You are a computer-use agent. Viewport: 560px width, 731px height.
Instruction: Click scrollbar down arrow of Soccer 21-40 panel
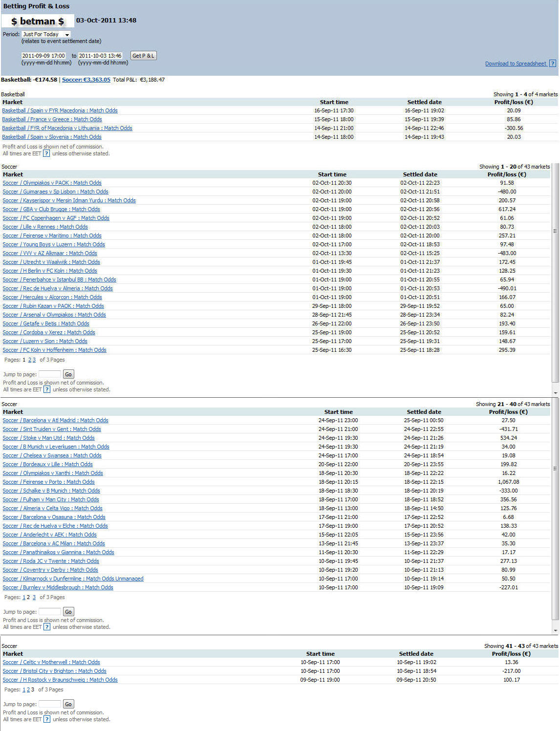click(556, 631)
